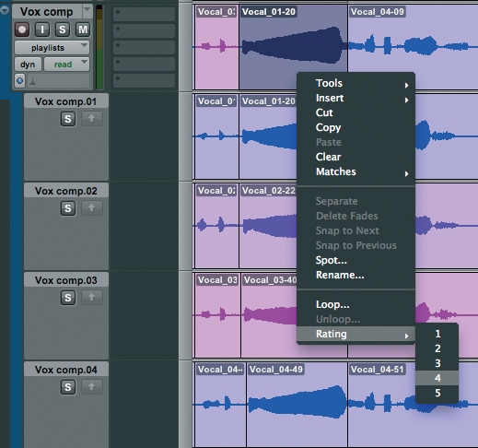Click the elastic audio plugin icon
The width and height of the screenshot is (478, 448).
click(x=32, y=81)
